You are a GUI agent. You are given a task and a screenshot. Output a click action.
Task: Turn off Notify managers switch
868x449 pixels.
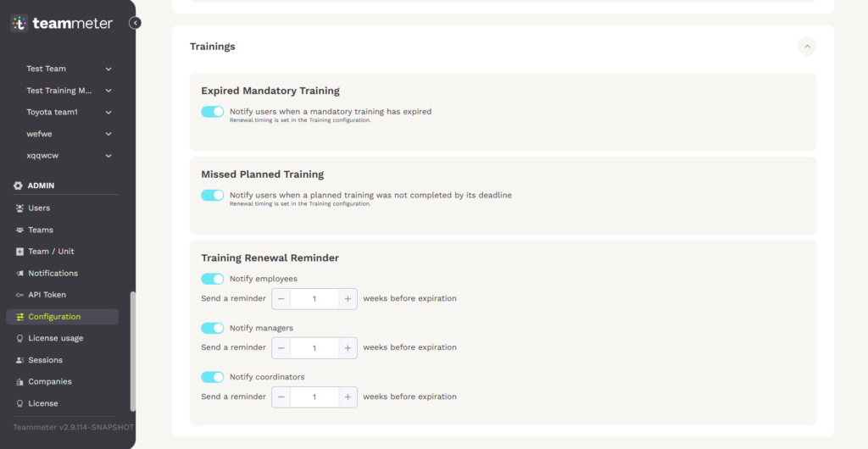pyautogui.click(x=212, y=328)
